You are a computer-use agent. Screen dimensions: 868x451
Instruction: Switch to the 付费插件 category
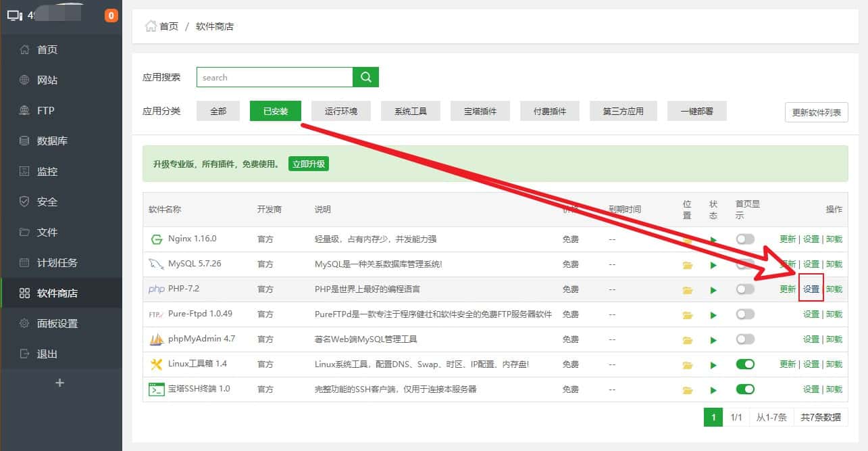pos(549,111)
